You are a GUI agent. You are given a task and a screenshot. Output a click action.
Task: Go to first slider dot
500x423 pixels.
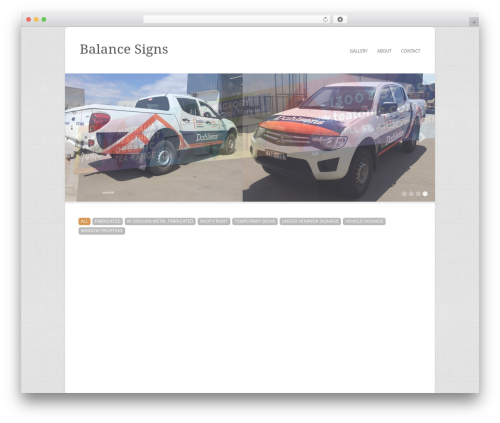[x=404, y=194]
